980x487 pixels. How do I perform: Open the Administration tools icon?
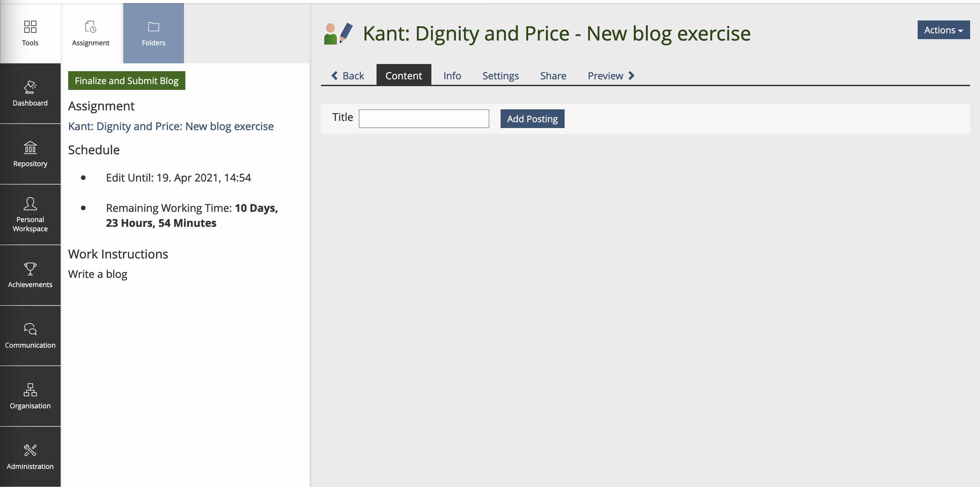pyautogui.click(x=30, y=451)
